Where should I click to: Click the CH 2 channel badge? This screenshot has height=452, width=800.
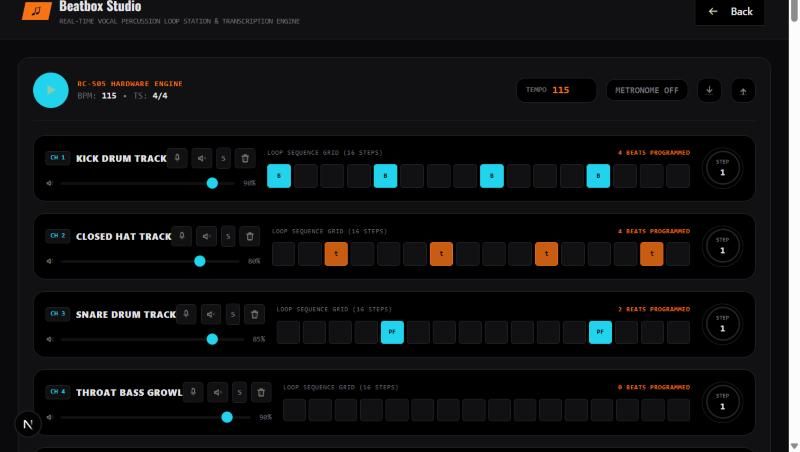click(x=58, y=236)
